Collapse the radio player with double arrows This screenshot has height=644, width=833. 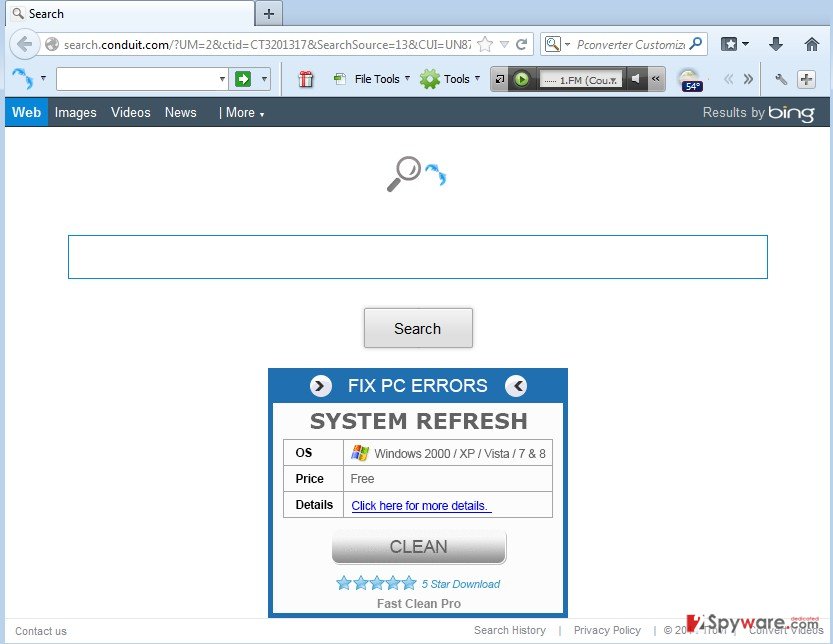tap(656, 79)
